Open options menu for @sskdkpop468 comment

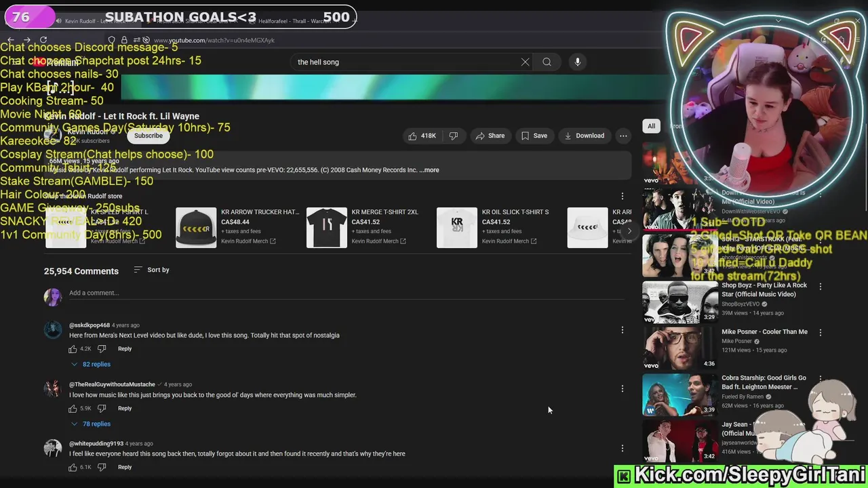[623, 330]
